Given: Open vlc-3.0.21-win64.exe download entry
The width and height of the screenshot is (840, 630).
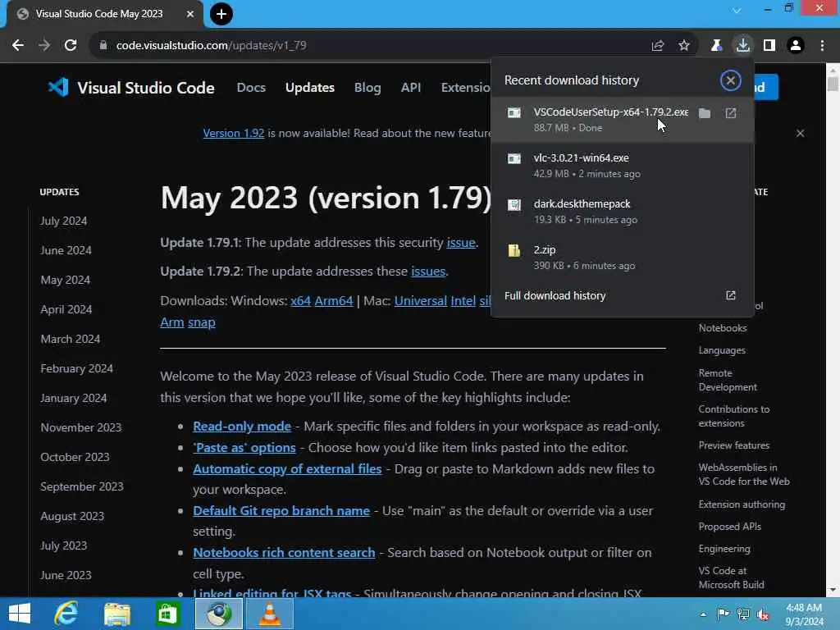Looking at the screenshot, I should pos(623,166).
